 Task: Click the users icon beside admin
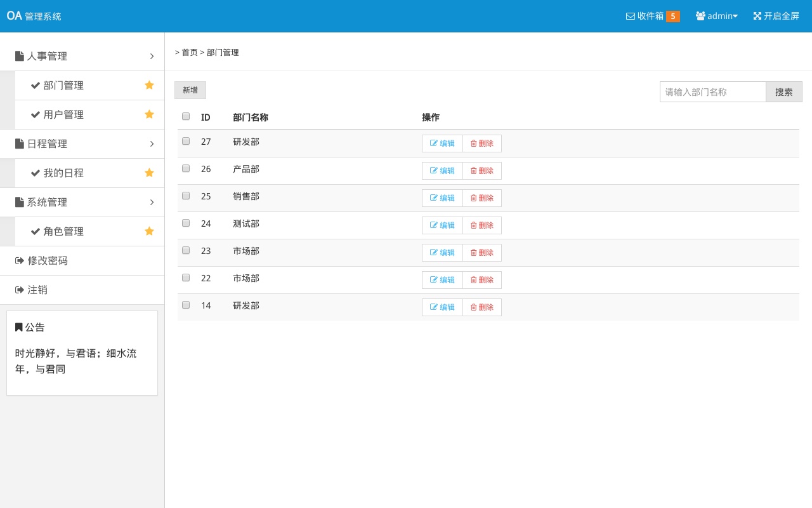pyautogui.click(x=700, y=17)
